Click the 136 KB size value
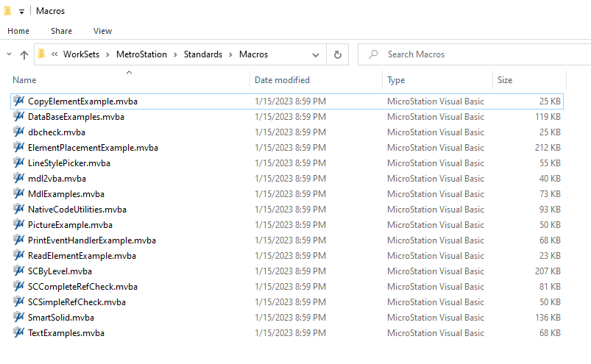The width and height of the screenshot is (591, 364). [x=548, y=318]
